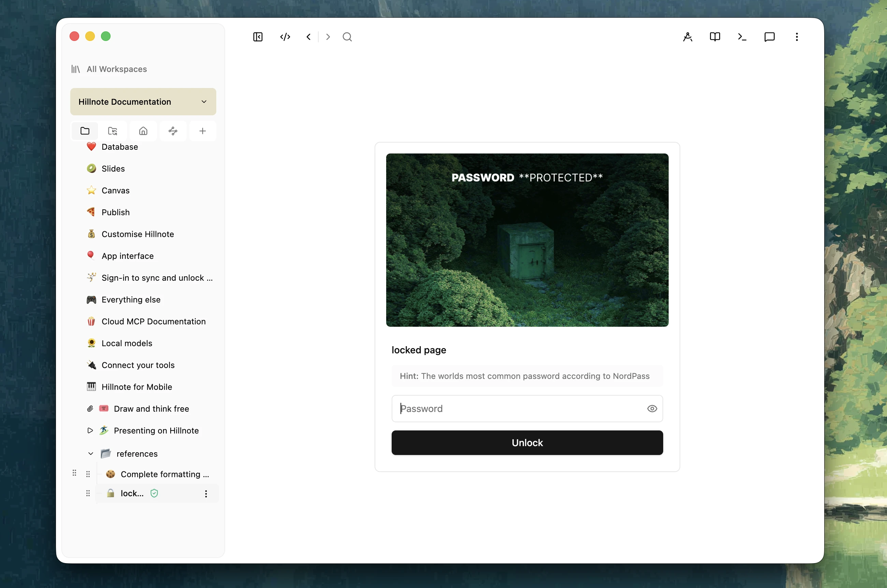Add a new item with plus
The image size is (887, 588).
click(x=203, y=131)
